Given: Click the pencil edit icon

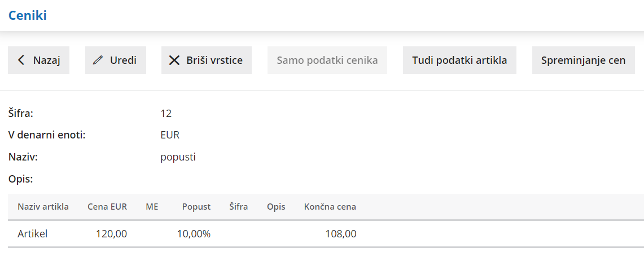Looking at the screenshot, I should pyautogui.click(x=98, y=60).
